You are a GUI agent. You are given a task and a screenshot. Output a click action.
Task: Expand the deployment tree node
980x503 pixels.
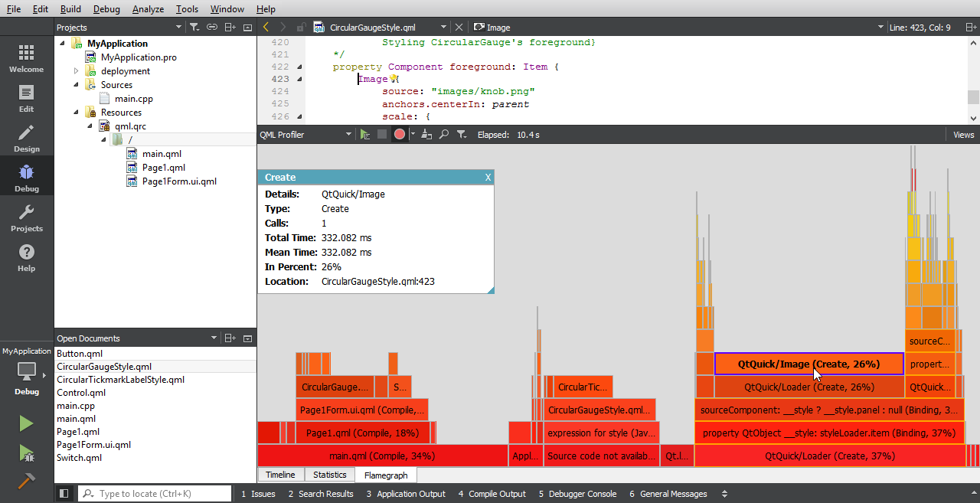[77, 71]
